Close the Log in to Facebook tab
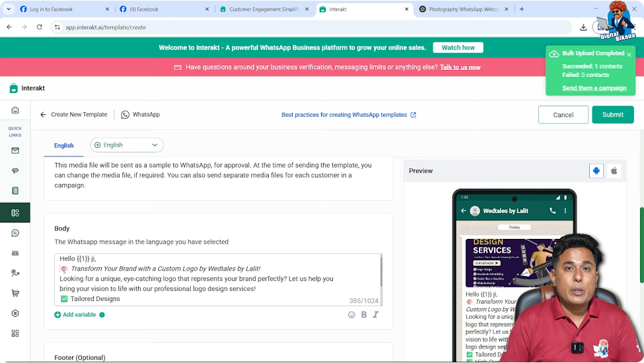 107,9
